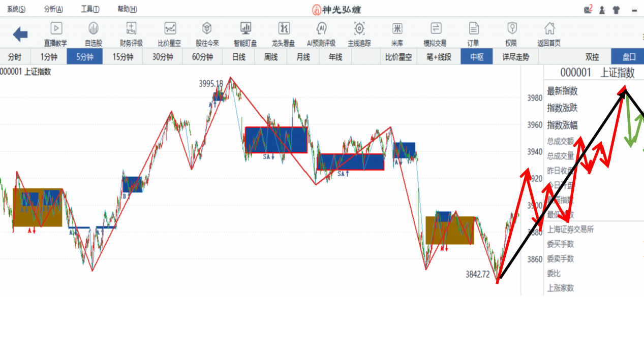The width and height of the screenshot is (644, 362).
Task: Open 主线追踪 tracking icon
Action: pos(359,28)
